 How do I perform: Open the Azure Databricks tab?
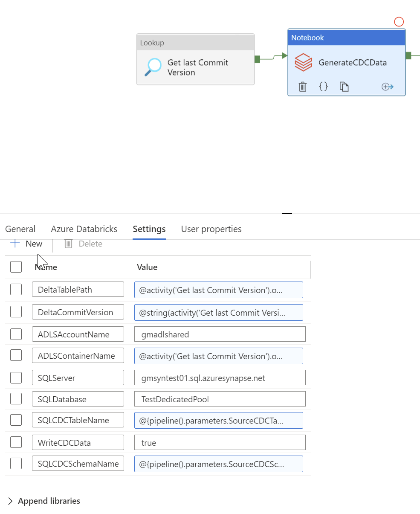pos(84,229)
